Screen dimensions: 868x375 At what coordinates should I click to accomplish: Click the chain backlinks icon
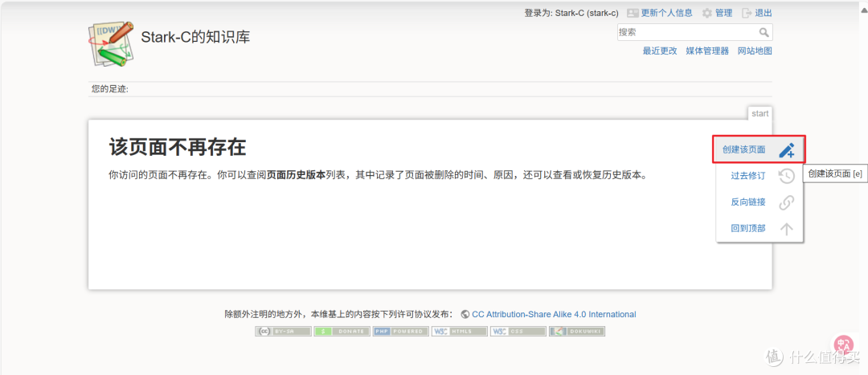787,202
